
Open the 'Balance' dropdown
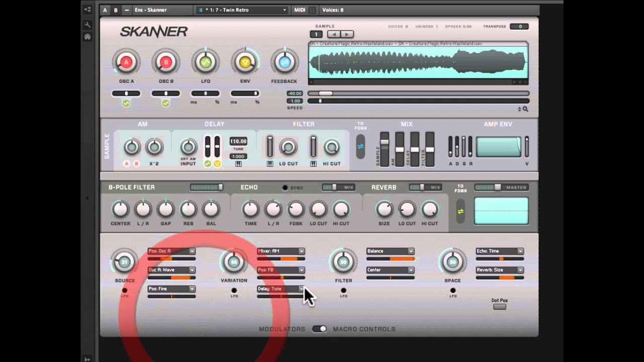point(390,251)
